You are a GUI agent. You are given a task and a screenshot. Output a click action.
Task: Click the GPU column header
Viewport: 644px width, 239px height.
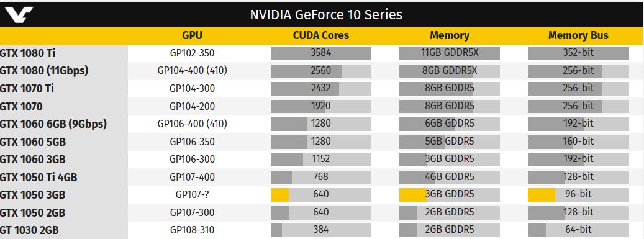[x=193, y=35]
